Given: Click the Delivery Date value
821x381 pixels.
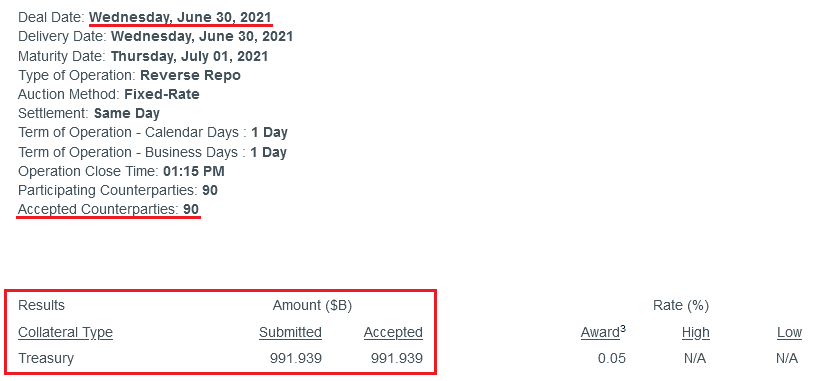Looking at the screenshot, I should coord(202,37).
